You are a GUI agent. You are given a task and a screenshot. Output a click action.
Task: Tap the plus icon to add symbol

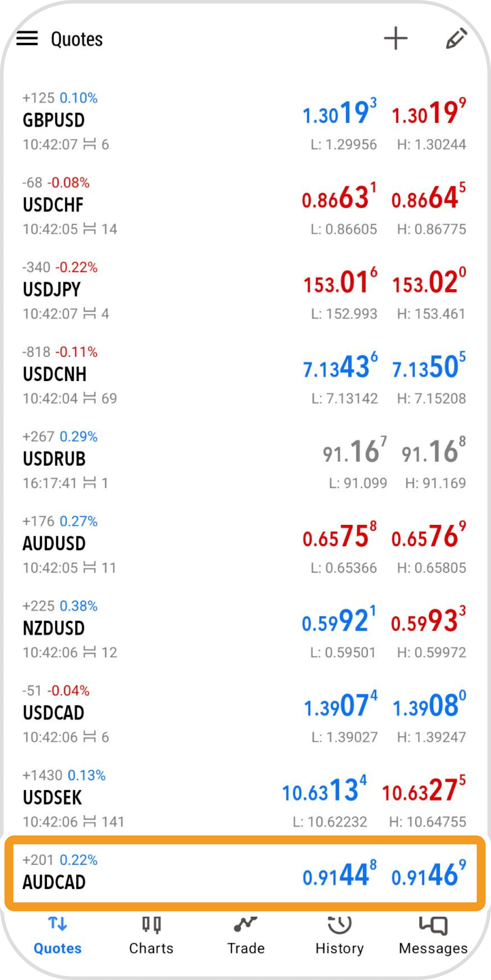pyautogui.click(x=395, y=38)
